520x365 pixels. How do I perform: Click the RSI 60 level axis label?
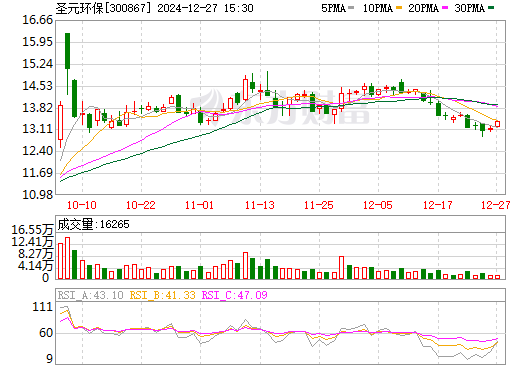coord(46,333)
